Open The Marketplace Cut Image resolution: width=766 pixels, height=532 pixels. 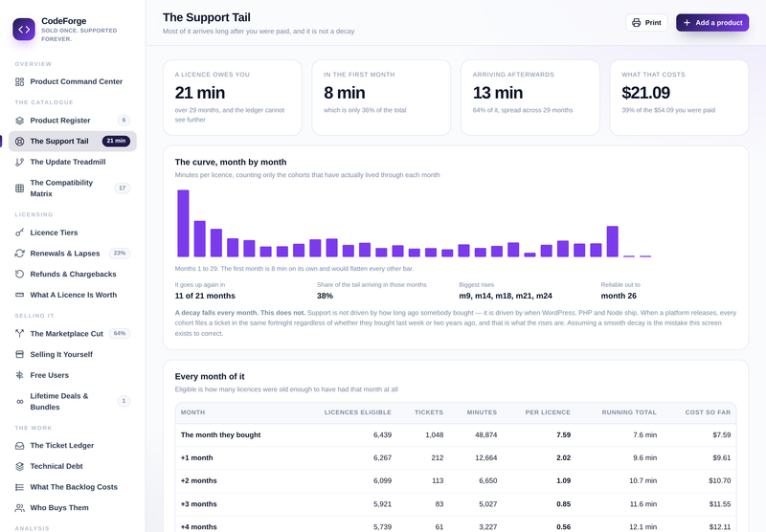(73, 334)
